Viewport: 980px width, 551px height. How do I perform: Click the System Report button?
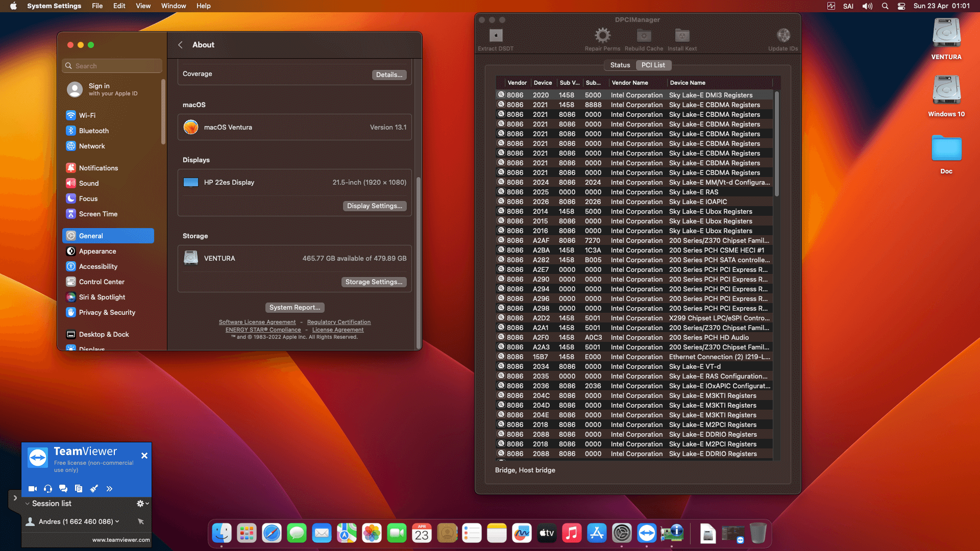[x=295, y=307]
